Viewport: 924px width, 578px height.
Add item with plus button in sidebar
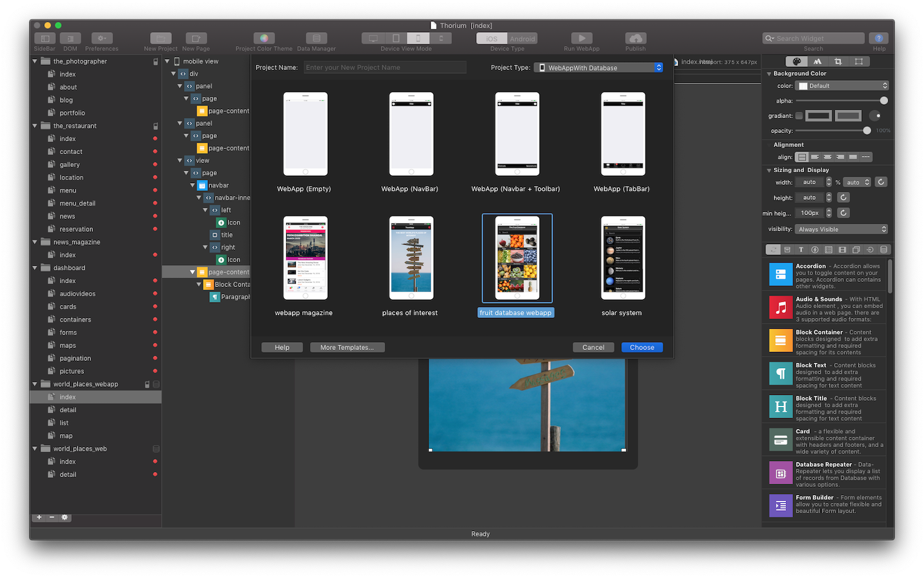[x=39, y=518]
